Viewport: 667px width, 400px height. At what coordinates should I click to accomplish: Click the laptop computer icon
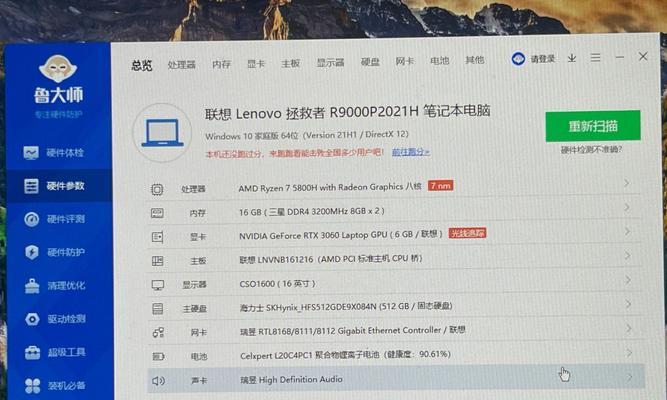coord(162,133)
